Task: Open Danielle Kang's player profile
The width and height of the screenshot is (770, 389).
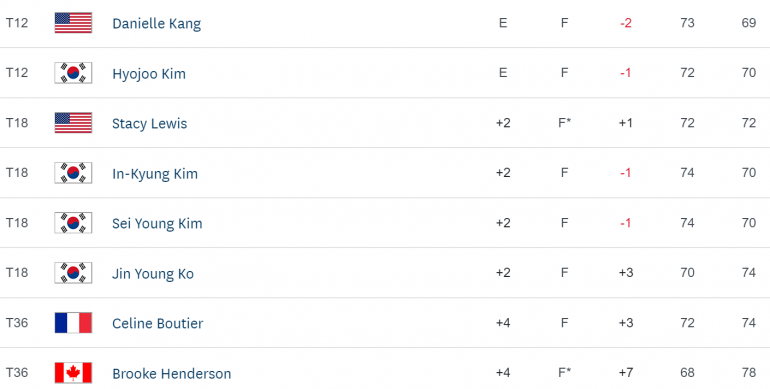Action: pyautogui.click(x=156, y=24)
